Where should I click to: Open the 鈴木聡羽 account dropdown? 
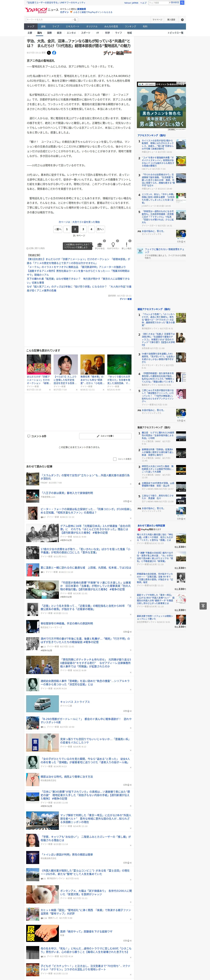[174, 3]
